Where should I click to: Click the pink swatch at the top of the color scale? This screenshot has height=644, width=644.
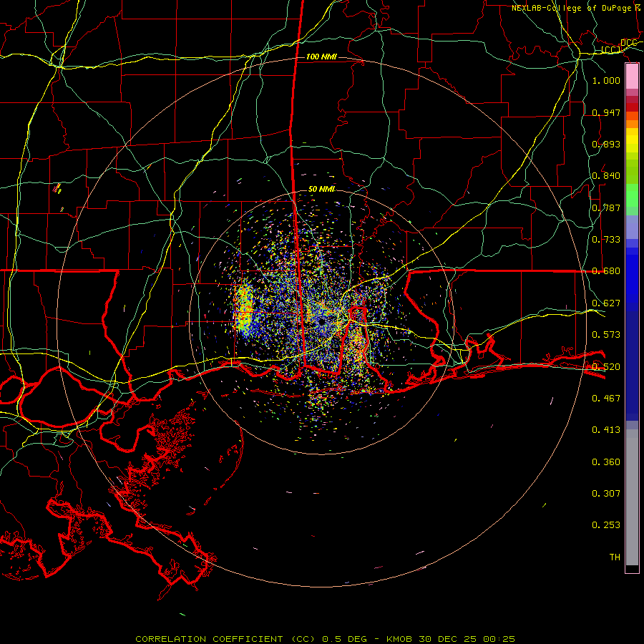(x=632, y=77)
